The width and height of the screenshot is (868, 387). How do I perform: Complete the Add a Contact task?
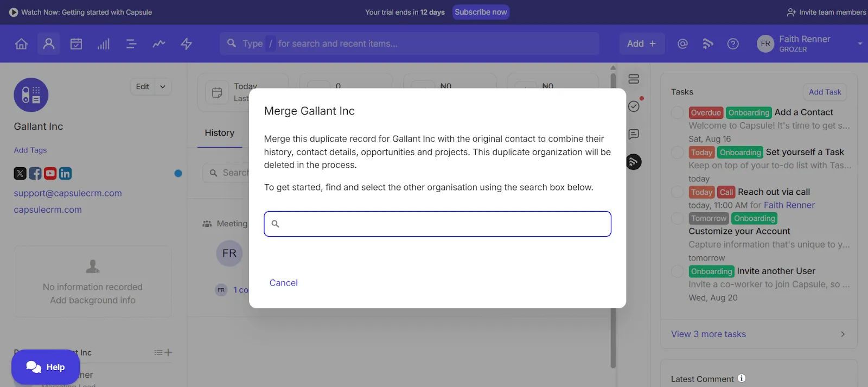coord(677,112)
